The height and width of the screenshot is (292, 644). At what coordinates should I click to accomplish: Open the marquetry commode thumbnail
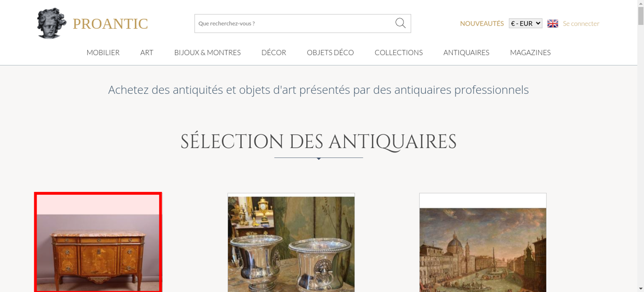tap(98, 242)
